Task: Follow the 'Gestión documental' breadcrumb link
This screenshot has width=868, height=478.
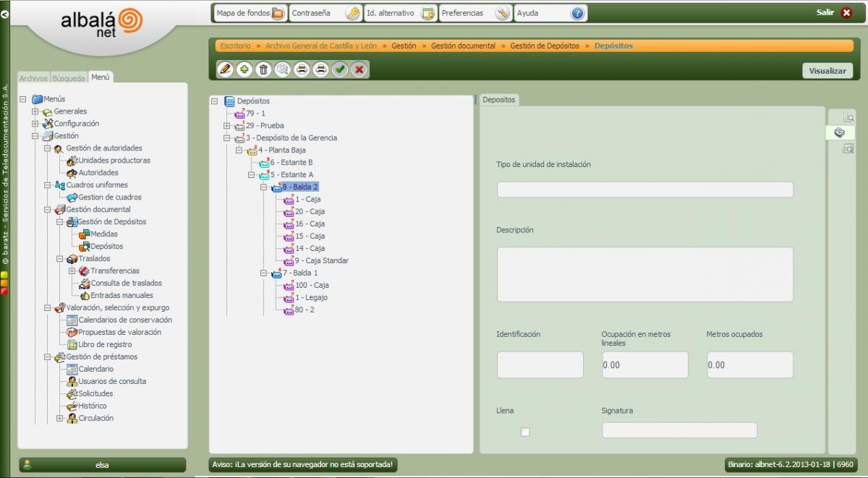Action: click(x=463, y=46)
